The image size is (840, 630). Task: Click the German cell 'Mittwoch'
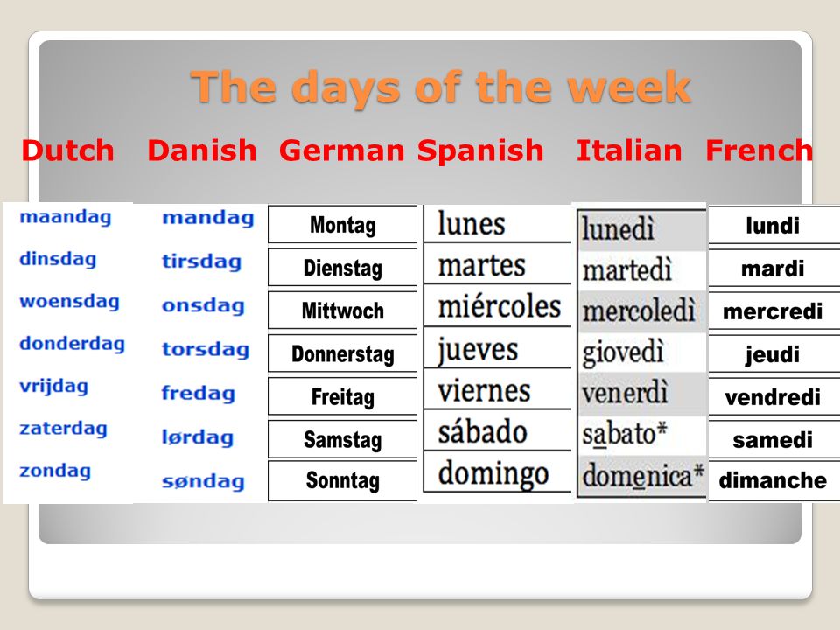pyautogui.click(x=342, y=310)
